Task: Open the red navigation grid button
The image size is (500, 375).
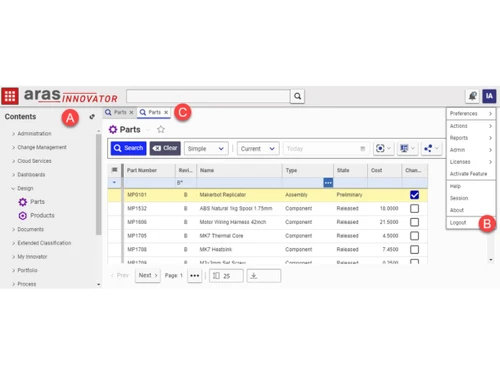Action: pyautogui.click(x=10, y=96)
